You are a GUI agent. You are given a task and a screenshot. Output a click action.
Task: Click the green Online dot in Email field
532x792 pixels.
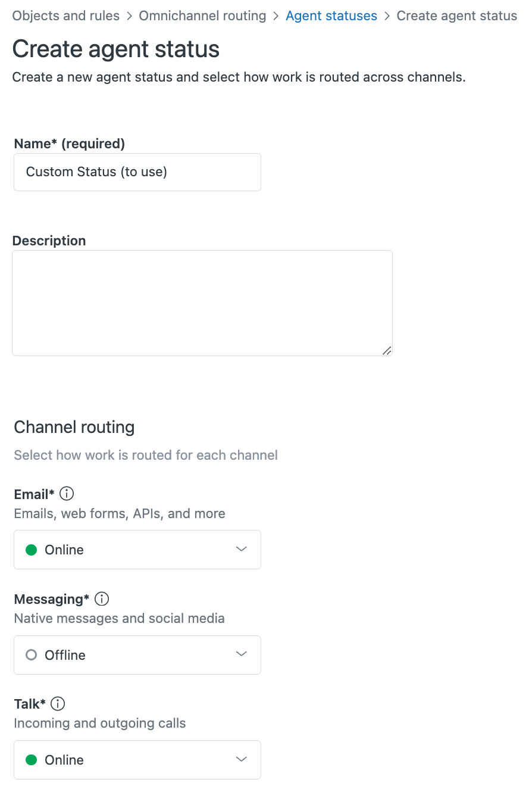coord(32,550)
